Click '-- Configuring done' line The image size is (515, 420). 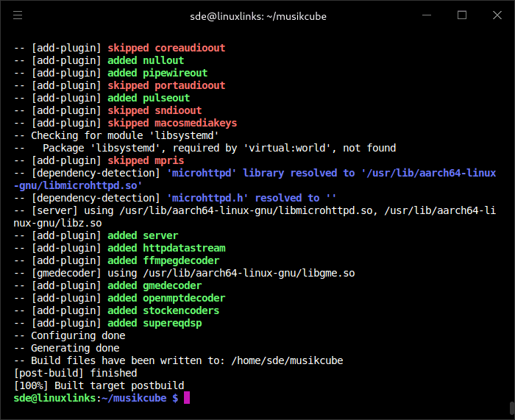(x=70, y=335)
